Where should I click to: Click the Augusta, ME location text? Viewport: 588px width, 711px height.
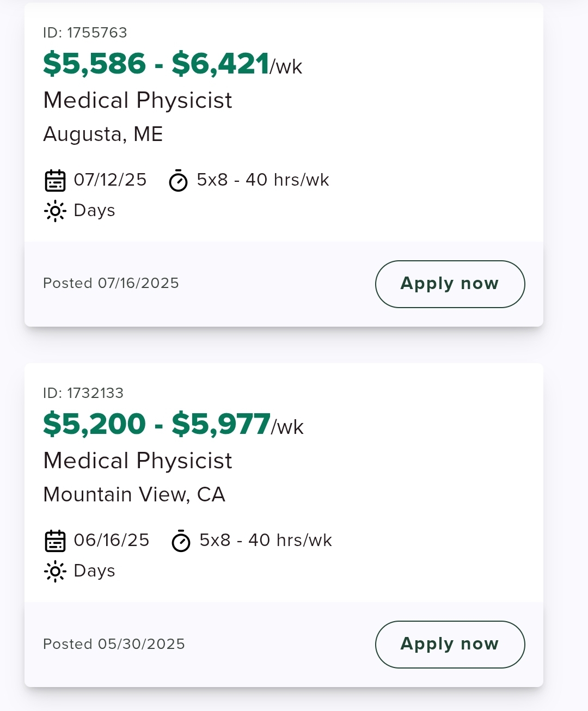(103, 134)
